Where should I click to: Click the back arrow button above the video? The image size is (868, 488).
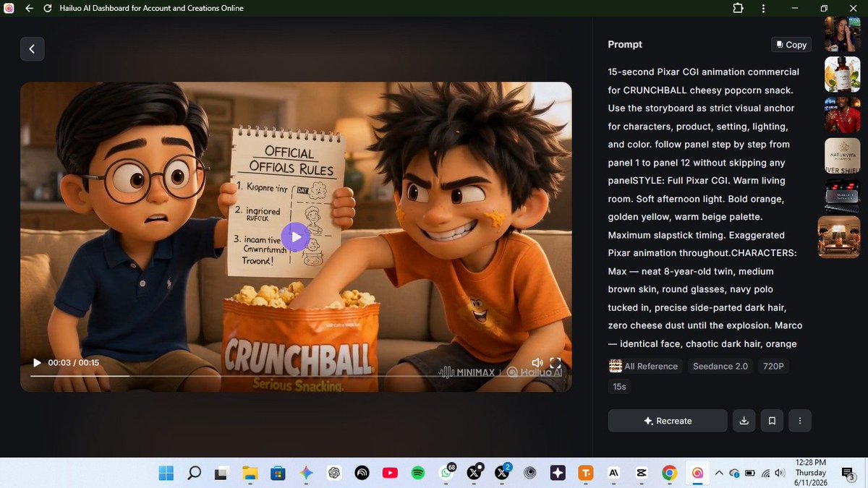coord(32,49)
